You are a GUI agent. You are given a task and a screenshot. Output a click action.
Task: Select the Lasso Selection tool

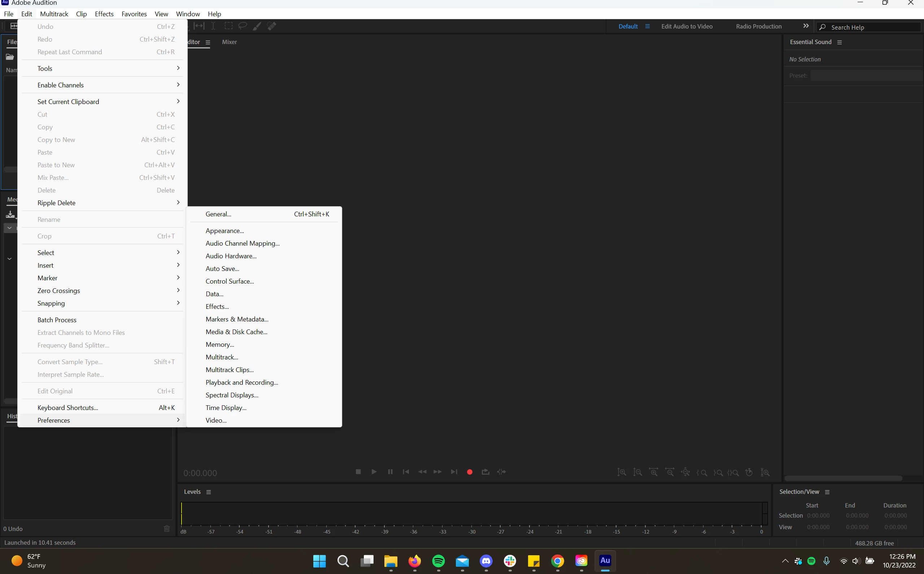tap(243, 26)
